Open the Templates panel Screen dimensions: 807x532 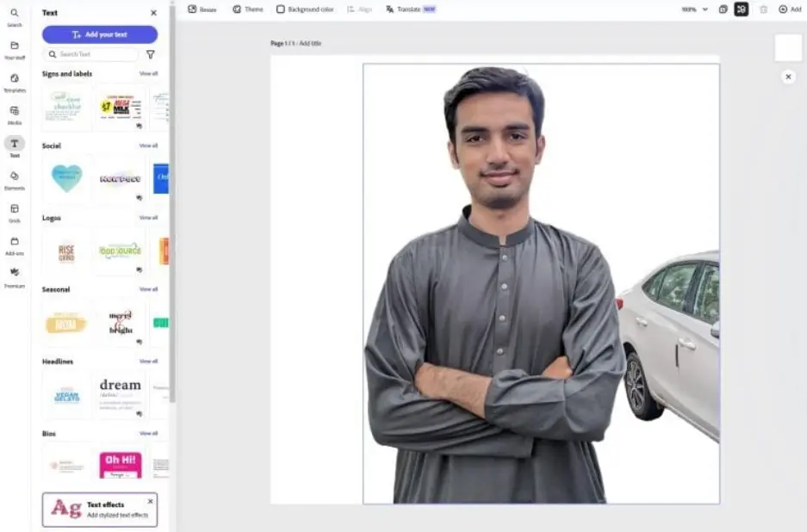[15, 82]
